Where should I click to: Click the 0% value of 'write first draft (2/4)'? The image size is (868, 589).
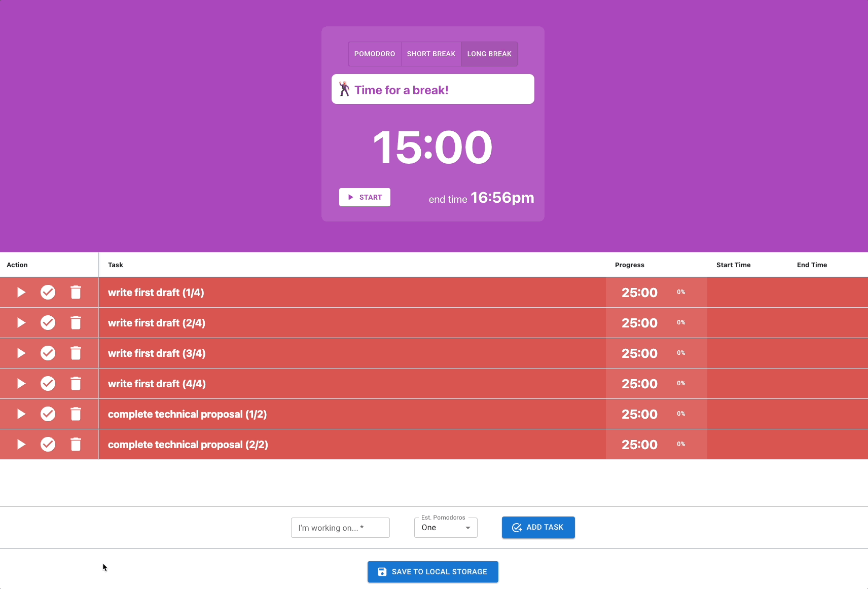[x=681, y=322]
